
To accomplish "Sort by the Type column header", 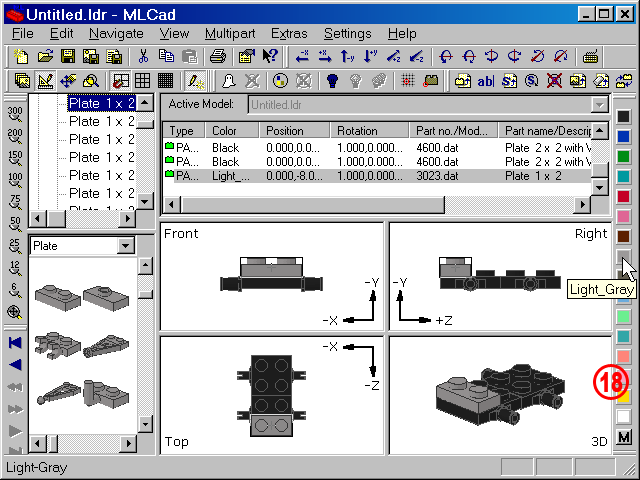I will [x=184, y=131].
